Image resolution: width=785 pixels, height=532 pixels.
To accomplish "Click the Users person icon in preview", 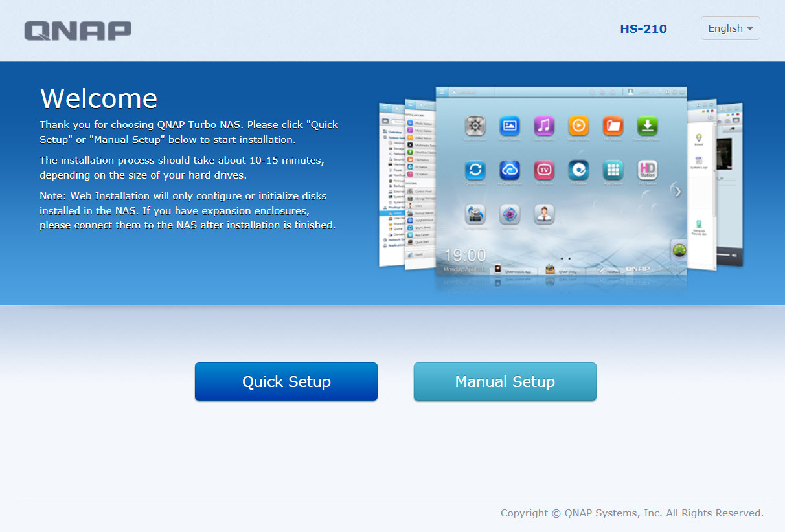I will pyautogui.click(x=544, y=214).
